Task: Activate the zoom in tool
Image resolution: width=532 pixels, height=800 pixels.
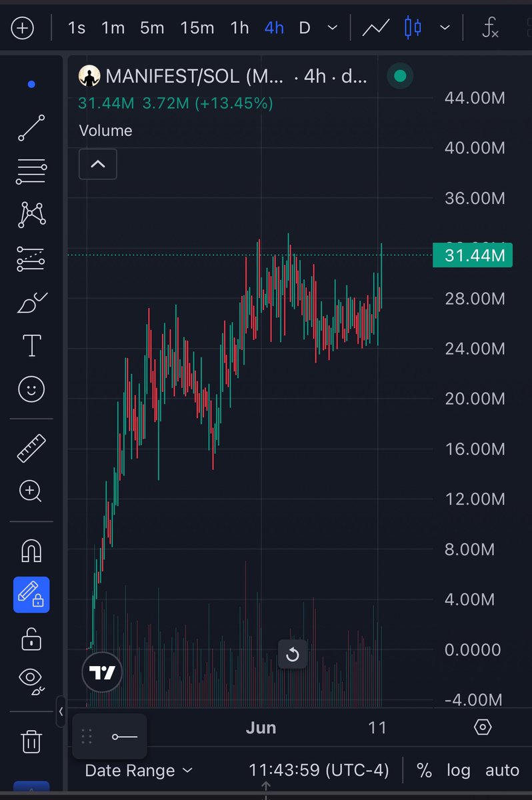Action: coord(31,492)
